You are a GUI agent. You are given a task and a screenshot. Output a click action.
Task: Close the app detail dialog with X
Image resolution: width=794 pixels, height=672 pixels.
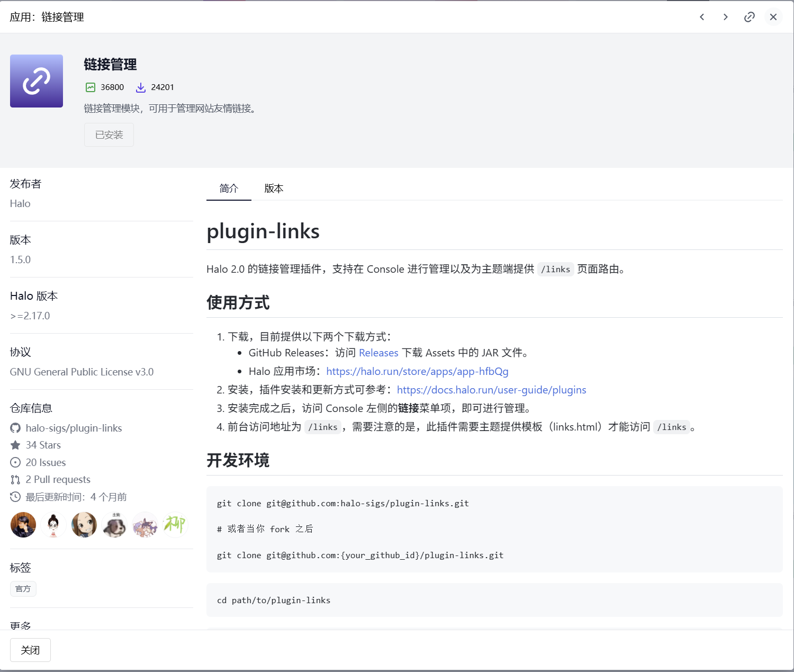pyautogui.click(x=773, y=17)
